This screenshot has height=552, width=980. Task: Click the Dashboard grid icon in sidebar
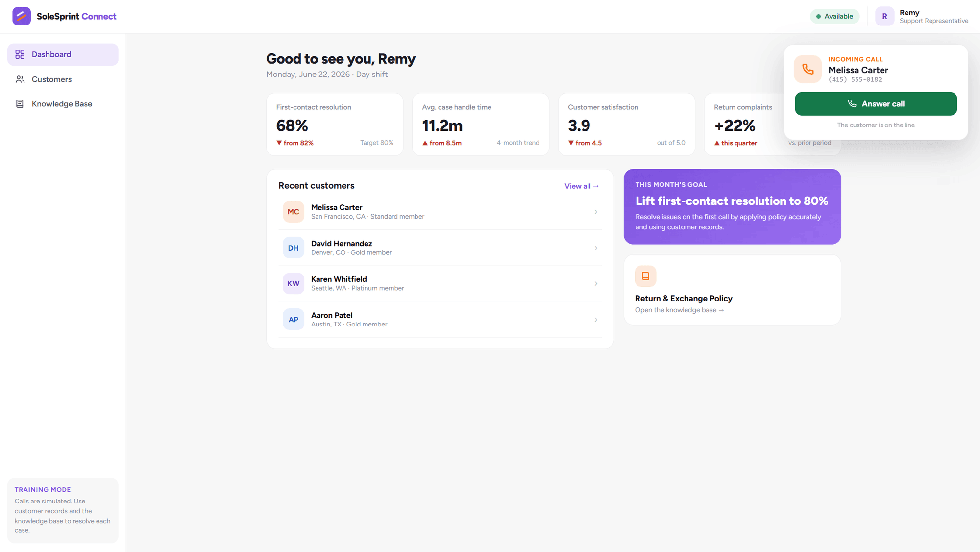tap(20, 54)
